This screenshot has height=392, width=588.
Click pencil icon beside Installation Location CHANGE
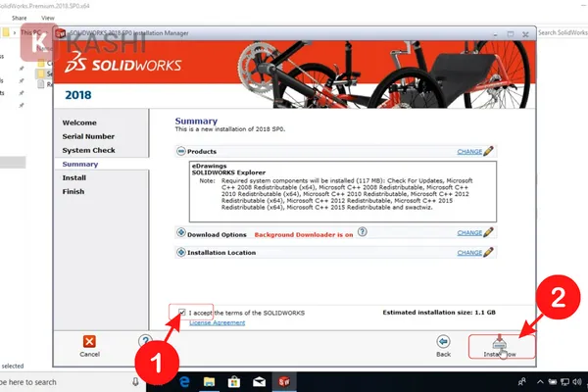point(488,252)
